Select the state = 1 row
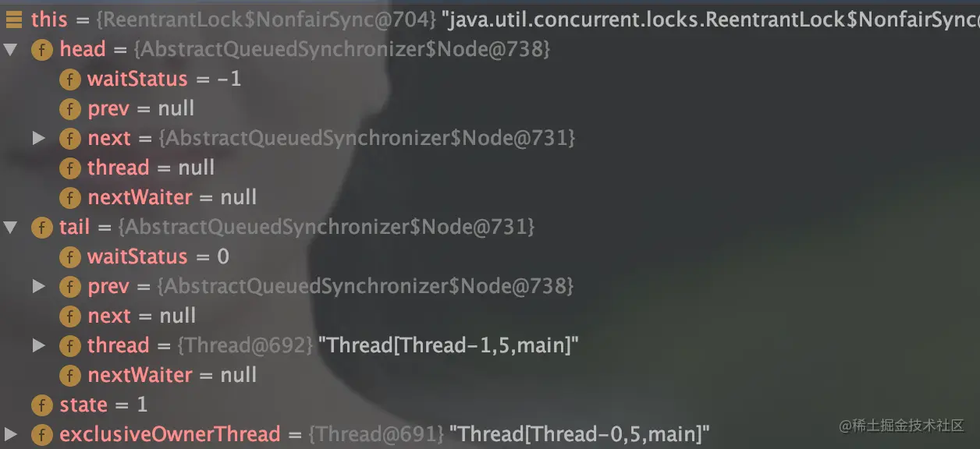This screenshot has width=980, height=449. pos(89,405)
